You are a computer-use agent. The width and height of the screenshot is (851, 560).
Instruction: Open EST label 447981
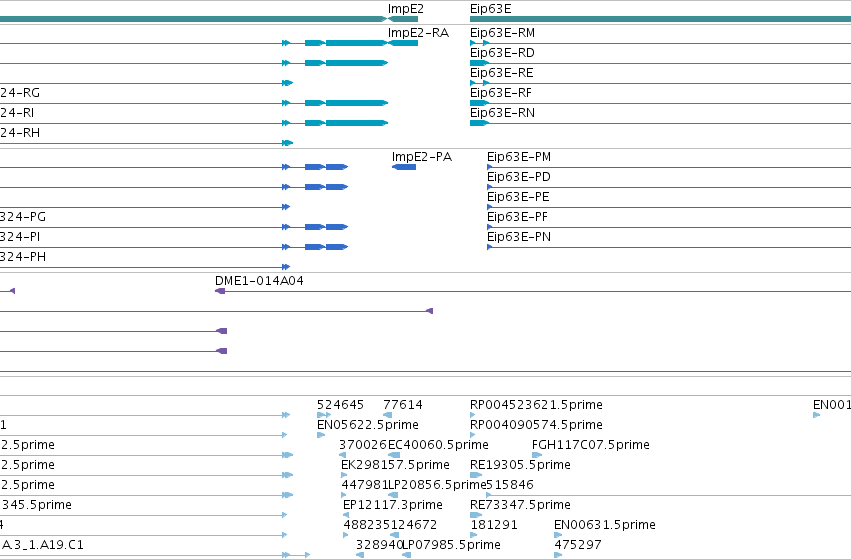tap(365, 485)
